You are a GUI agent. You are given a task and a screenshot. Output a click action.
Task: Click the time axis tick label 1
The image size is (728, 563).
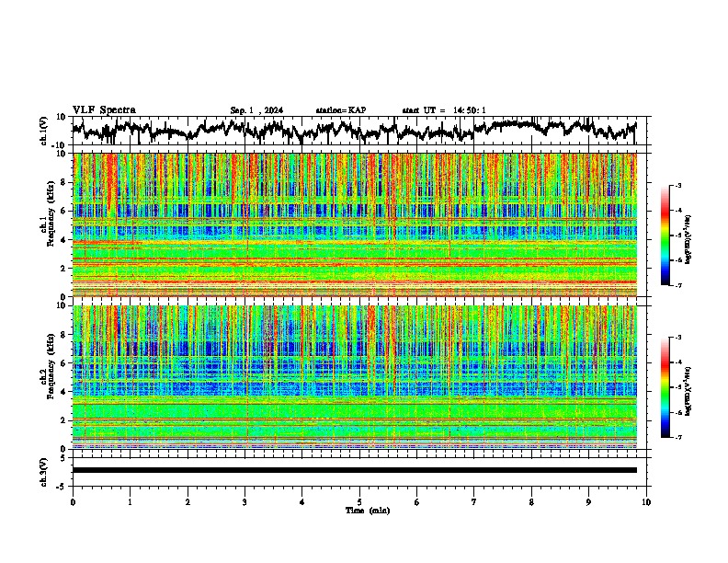[x=130, y=502]
